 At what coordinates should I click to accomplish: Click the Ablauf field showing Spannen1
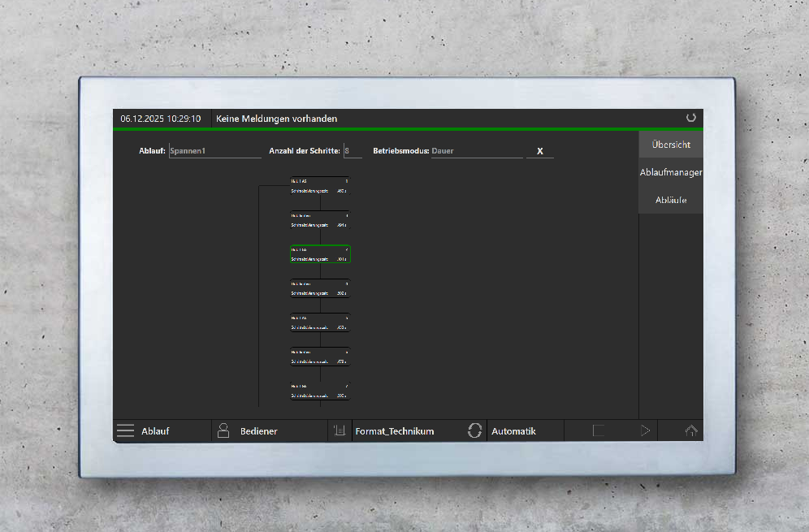click(214, 151)
